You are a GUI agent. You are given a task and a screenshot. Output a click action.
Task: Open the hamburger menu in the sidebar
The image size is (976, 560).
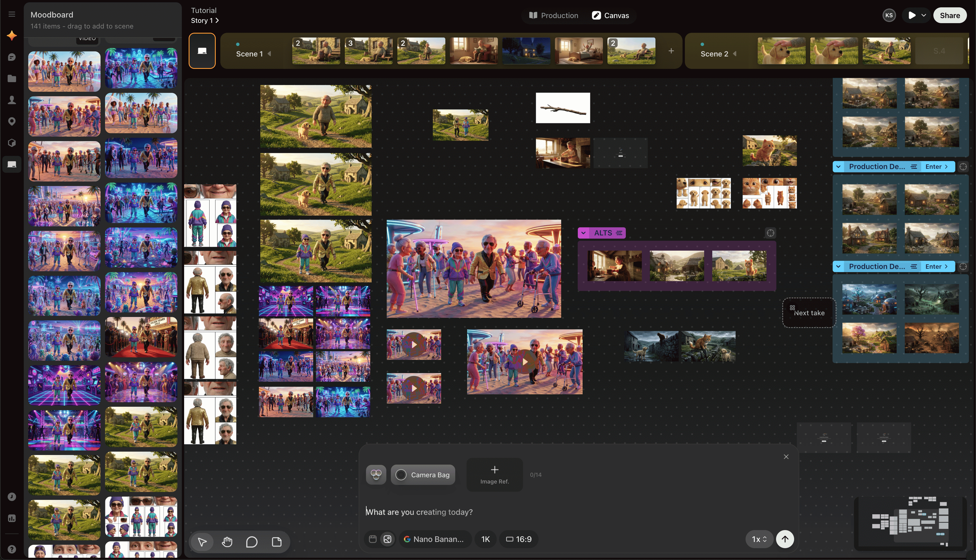click(x=12, y=14)
